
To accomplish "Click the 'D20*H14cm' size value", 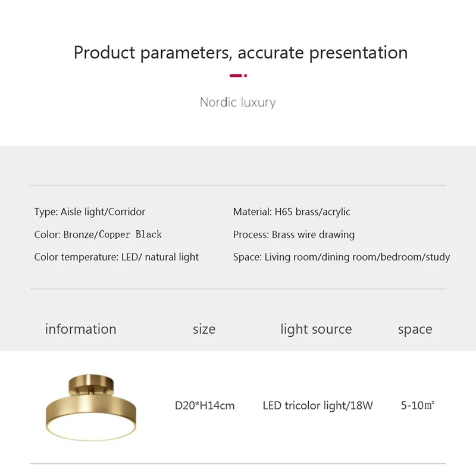I will click(205, 406).
